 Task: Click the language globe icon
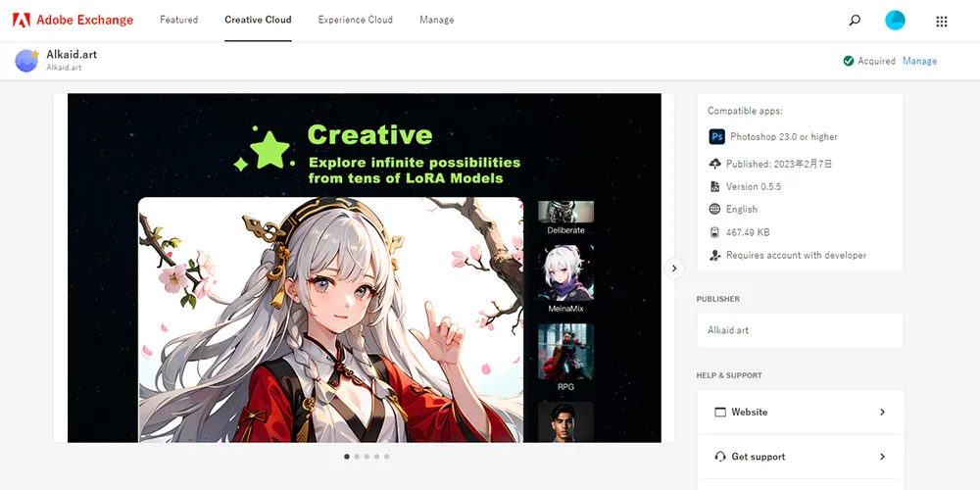click(715, 209)
